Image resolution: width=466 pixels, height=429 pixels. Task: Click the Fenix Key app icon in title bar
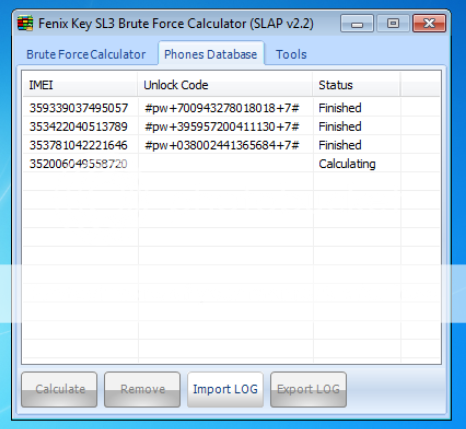[x=25, y=23]
